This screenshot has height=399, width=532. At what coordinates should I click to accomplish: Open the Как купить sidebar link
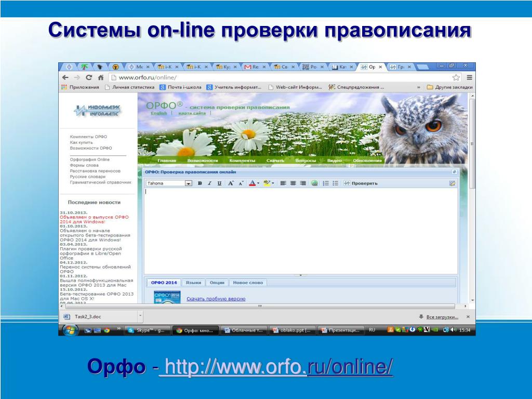pos(81,142)
